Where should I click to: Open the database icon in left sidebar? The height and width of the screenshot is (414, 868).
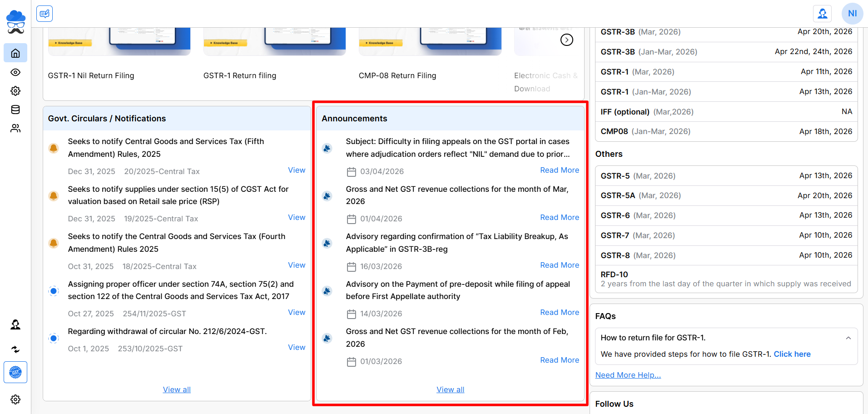coord(15,110)
